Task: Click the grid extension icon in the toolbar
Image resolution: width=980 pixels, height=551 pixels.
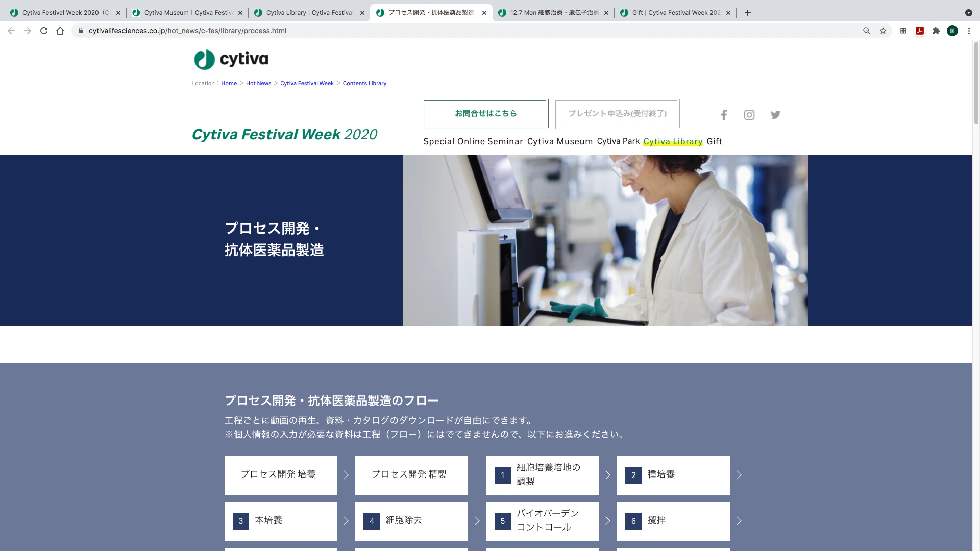Action: tap(903, 31)
